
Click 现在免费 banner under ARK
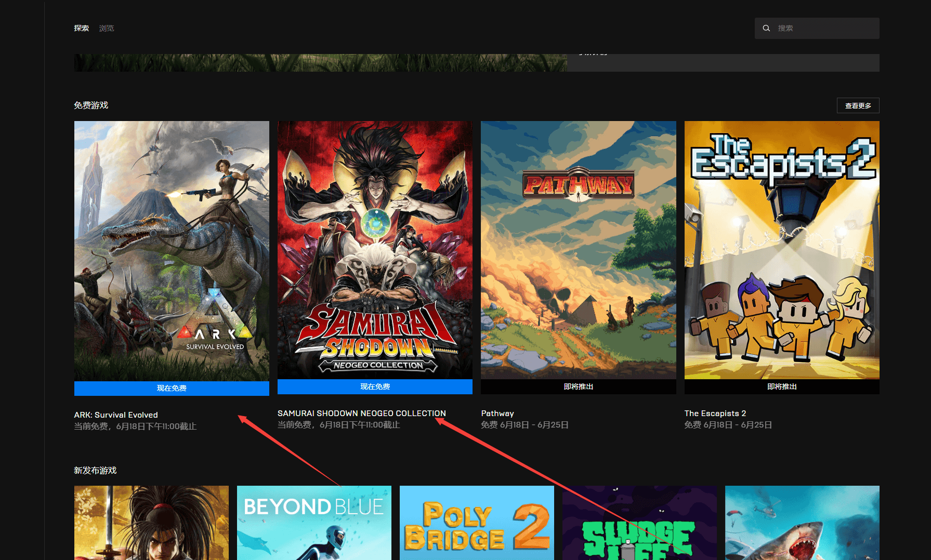(x=172, y=388)
